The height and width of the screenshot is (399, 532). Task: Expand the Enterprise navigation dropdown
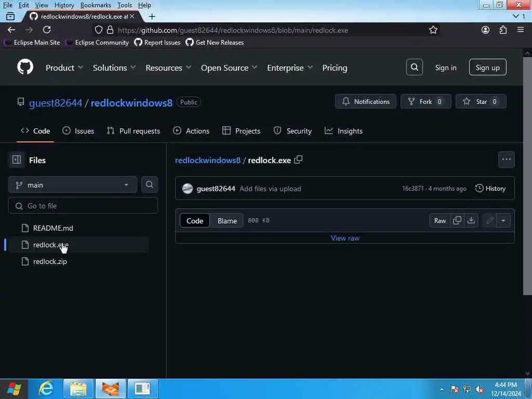click(x=290, y=68)
